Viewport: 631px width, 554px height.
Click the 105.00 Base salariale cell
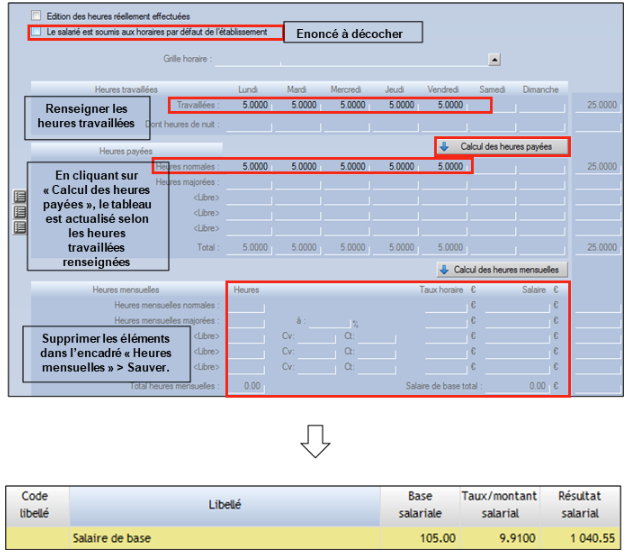(x=420, y=538)
